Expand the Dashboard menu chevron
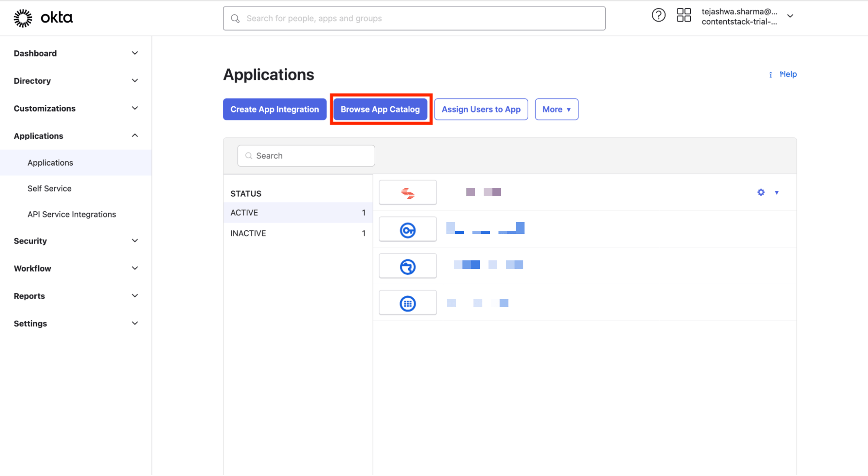868x476 pixels. coord(135,53)
